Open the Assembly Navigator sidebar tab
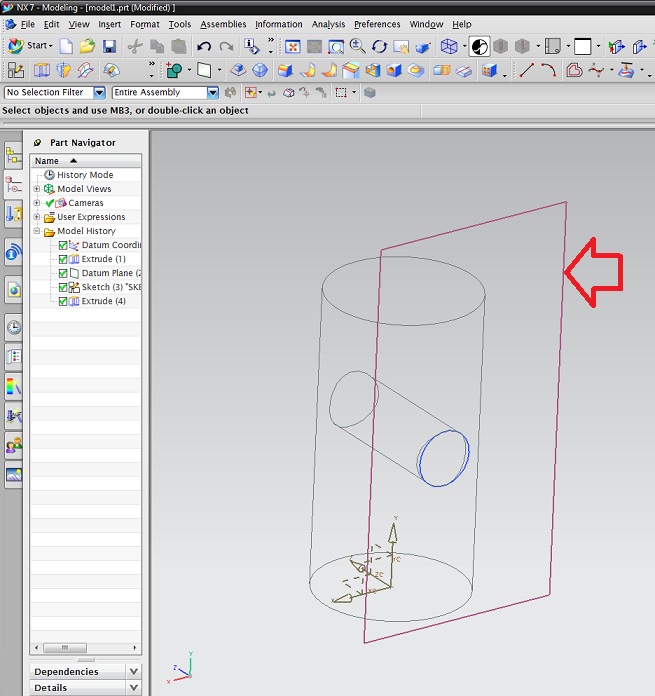 (14, 155)
